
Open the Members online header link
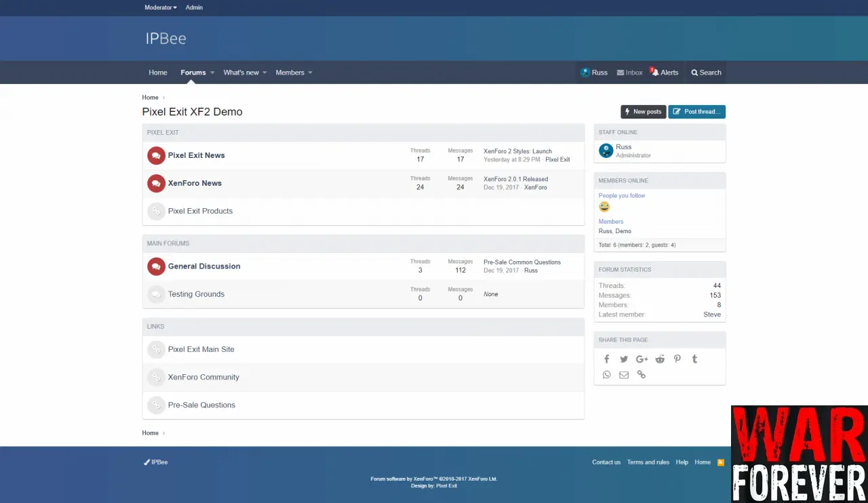(623, 180)
